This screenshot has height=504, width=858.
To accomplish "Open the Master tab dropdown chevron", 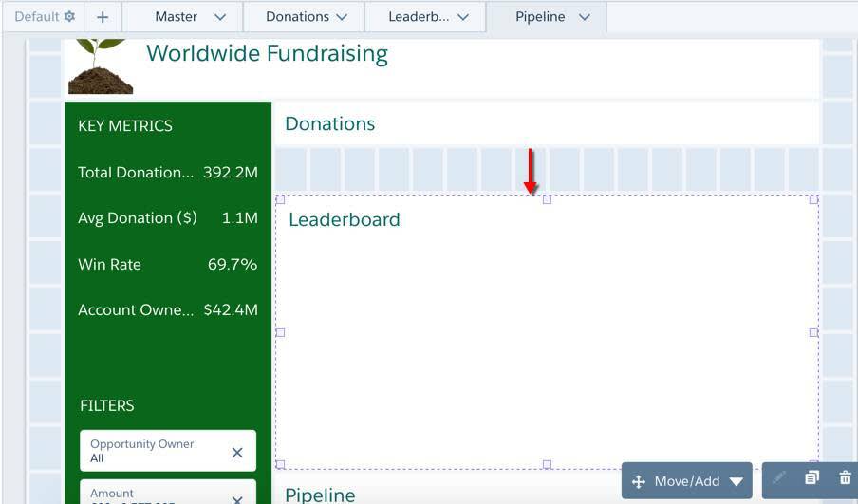I will 220,17.
